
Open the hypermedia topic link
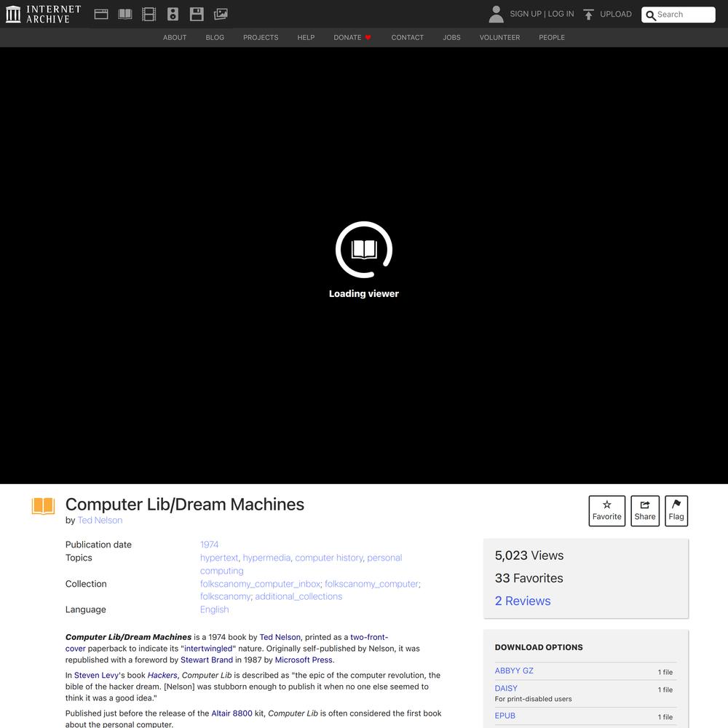tap(266, 558)
